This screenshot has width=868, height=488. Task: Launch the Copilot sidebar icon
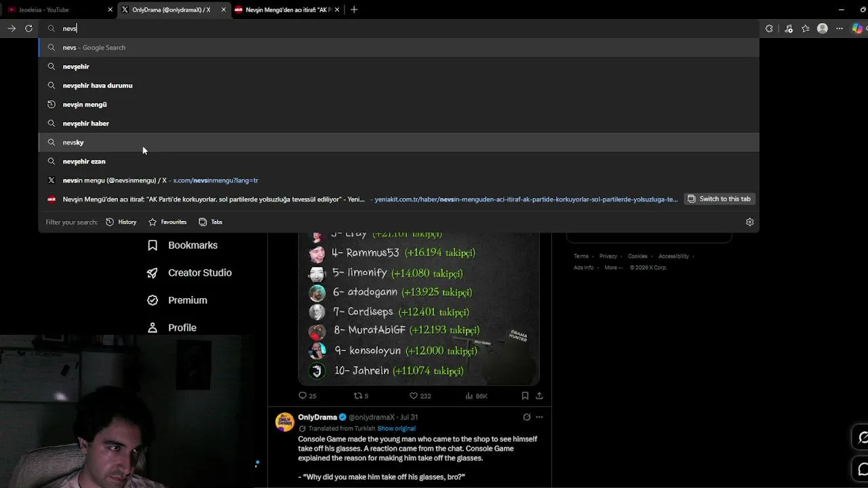click(858, 28)
